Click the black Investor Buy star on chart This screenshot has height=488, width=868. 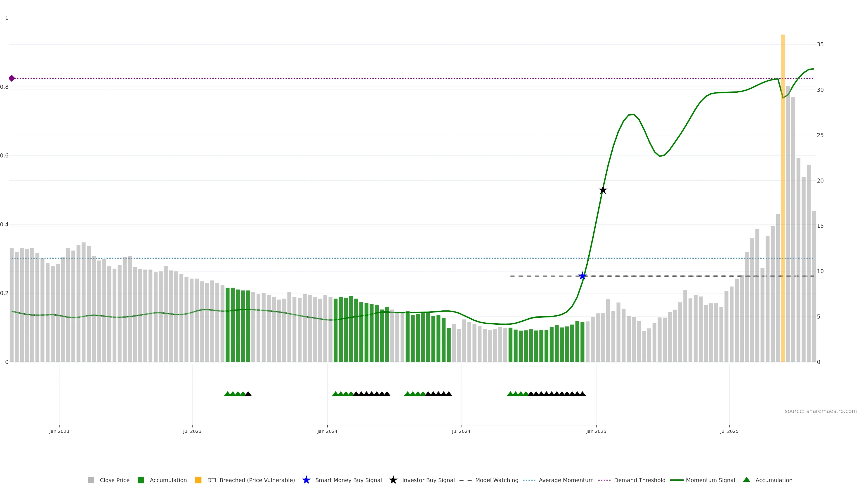(x=603, y=190)
